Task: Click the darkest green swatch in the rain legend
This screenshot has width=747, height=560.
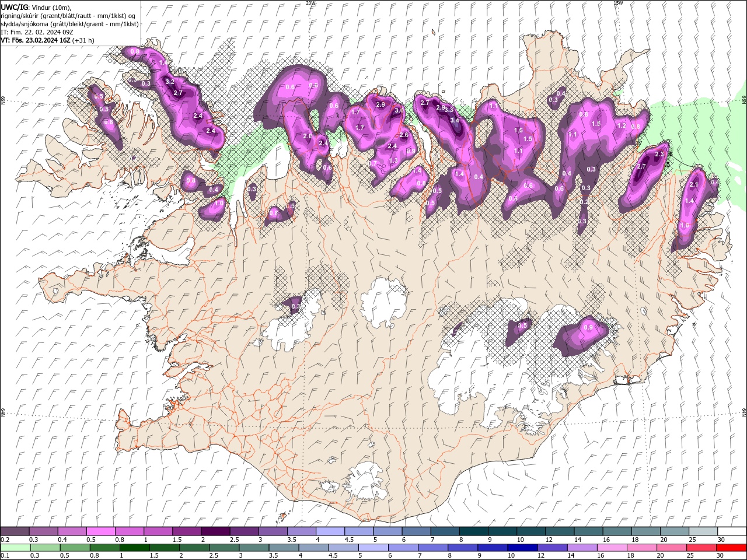Action: [134, 548]
